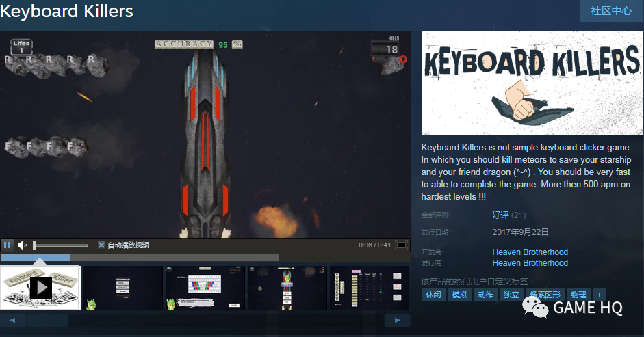Click the right arrow to scroll thumbnails forward
Viewport: 644px width, 337px height.
[397, 320]
